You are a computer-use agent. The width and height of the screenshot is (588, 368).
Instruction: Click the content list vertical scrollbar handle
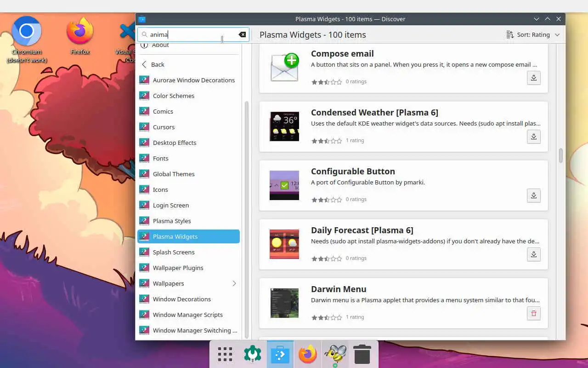560,155
